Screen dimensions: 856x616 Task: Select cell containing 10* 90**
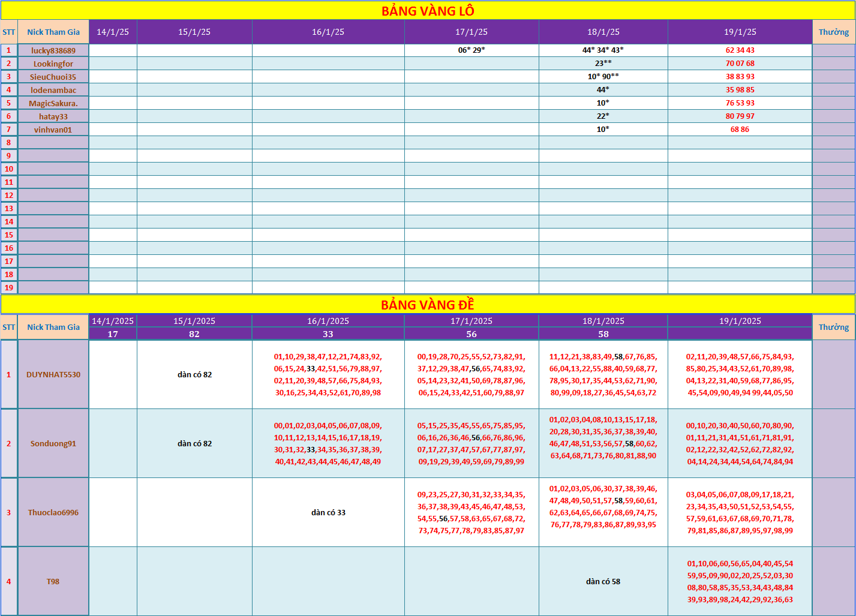pyautogui.click(x=603, y=77)
